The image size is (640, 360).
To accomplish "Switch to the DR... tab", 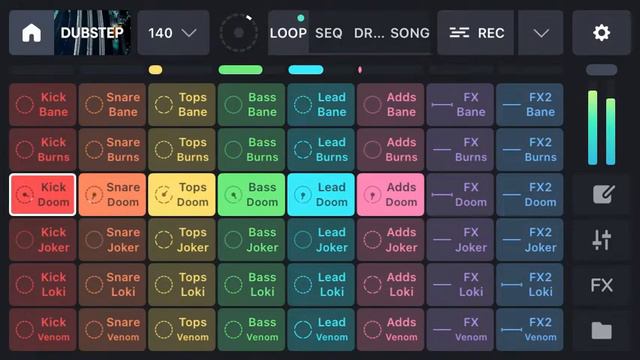I will 369,33.
